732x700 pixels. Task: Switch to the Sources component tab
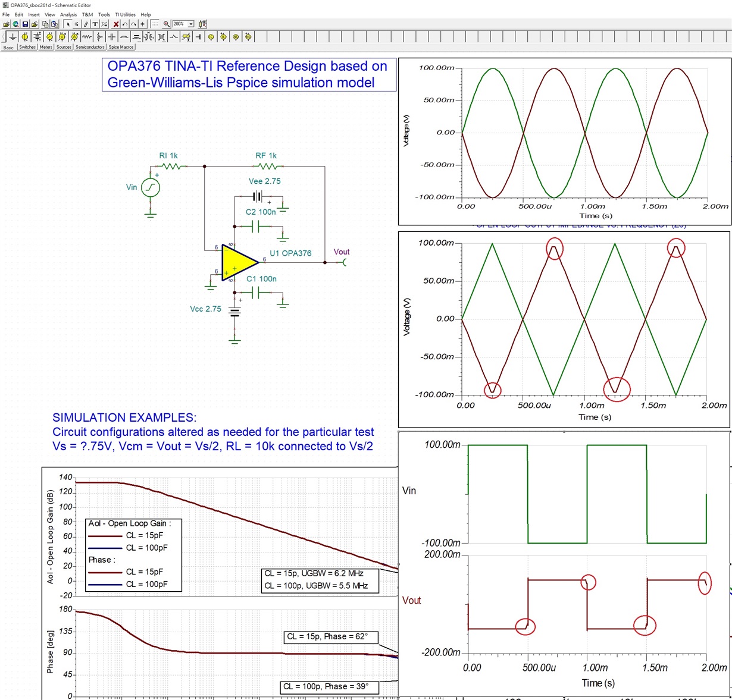click(x=64, y=47)
